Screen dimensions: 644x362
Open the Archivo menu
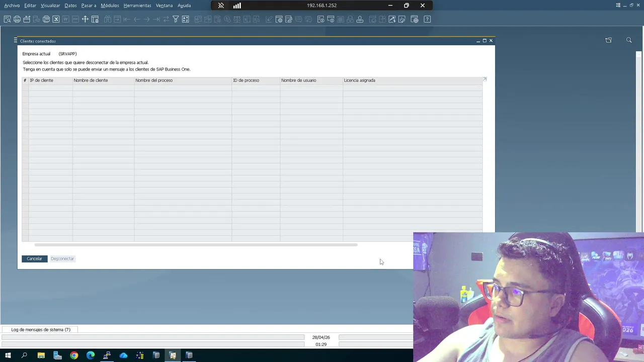(12, 6)
